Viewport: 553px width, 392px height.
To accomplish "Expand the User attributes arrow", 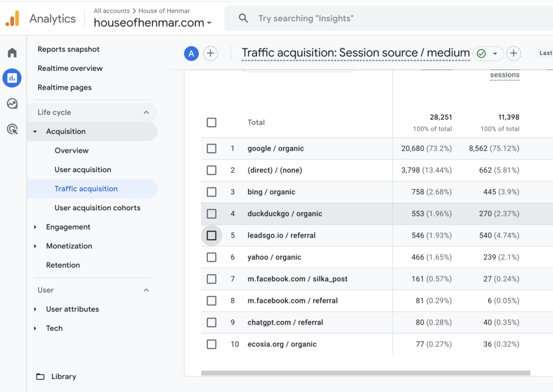I will [35, 309].
